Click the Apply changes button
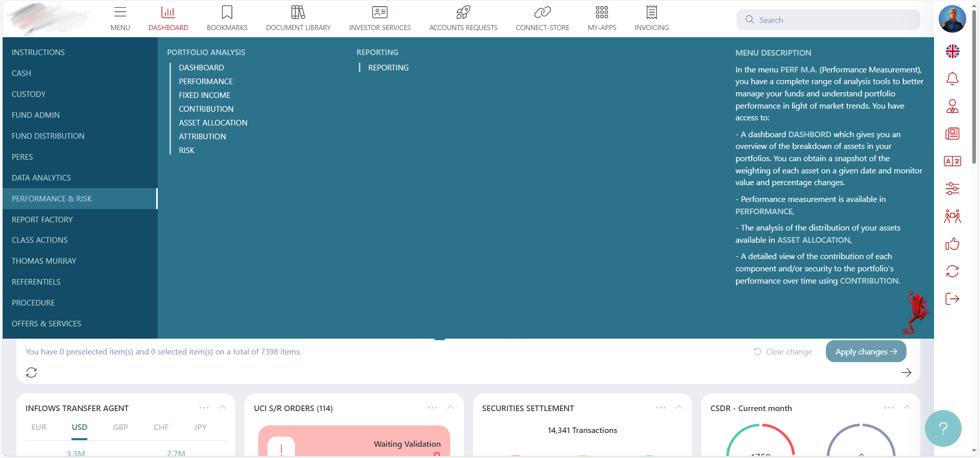 point(866,352)
